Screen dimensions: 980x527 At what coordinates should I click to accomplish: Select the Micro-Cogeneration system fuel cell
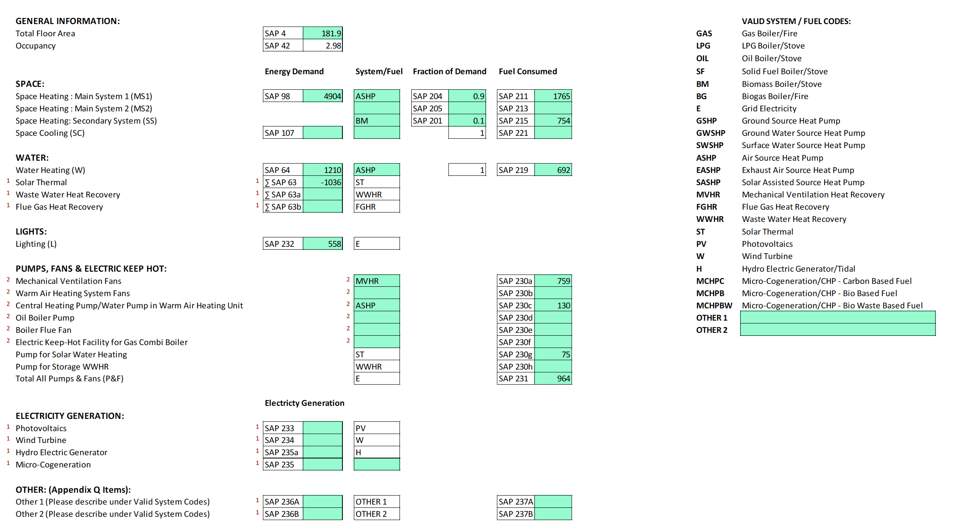(x=377, y=464)
